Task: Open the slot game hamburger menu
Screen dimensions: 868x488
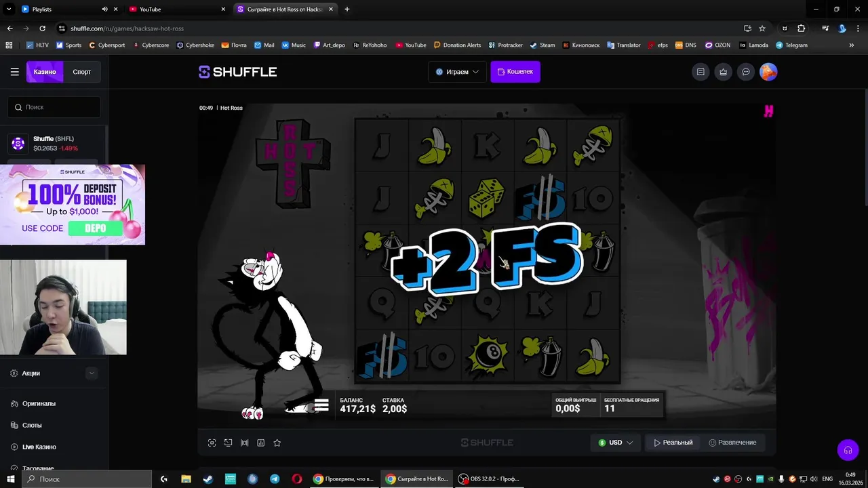Action: [321, 405]
